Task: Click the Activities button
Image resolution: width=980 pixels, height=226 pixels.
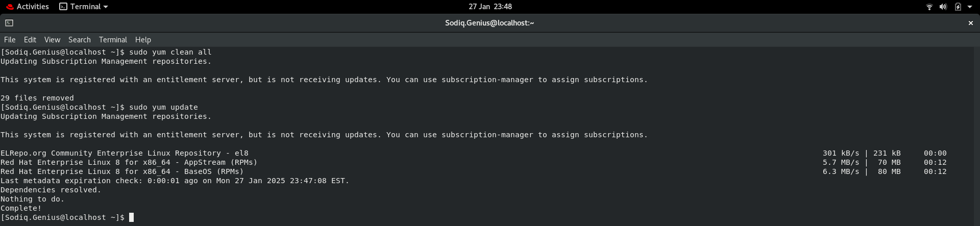Action: point(33,7)
